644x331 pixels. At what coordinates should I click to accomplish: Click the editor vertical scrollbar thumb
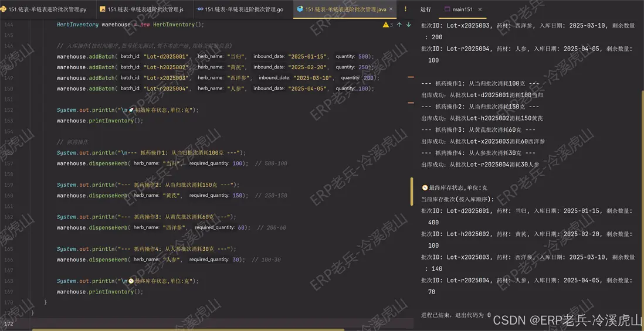pos(412,191)
